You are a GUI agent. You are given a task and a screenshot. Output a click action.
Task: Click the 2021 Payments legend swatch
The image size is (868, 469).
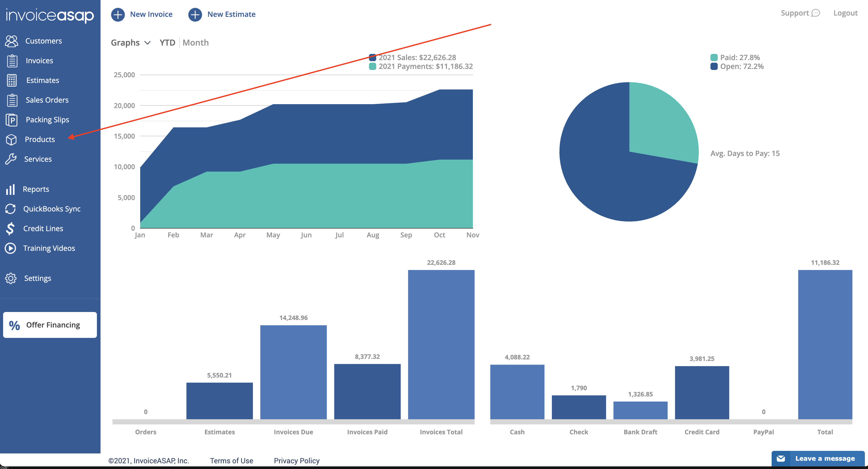pos(373,66)
